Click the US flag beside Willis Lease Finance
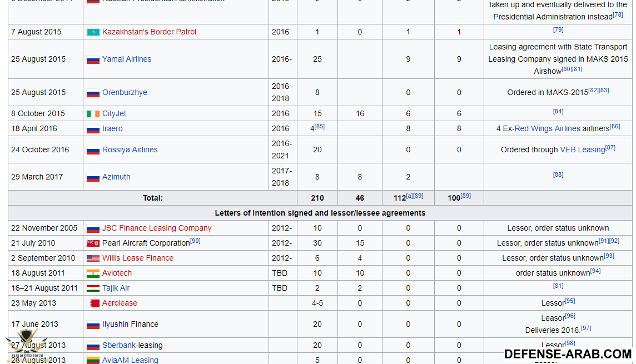Viewport: 636px width, 364px height. click(x=93, y=258)
